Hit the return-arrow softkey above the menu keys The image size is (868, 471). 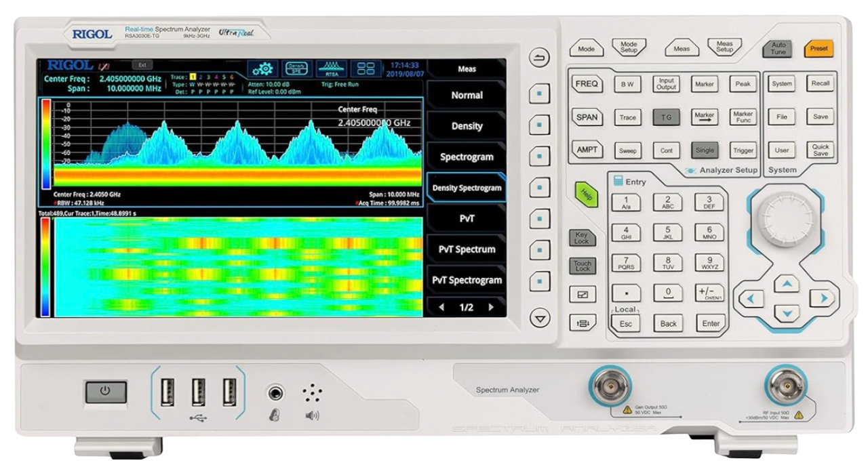(539, 59)
